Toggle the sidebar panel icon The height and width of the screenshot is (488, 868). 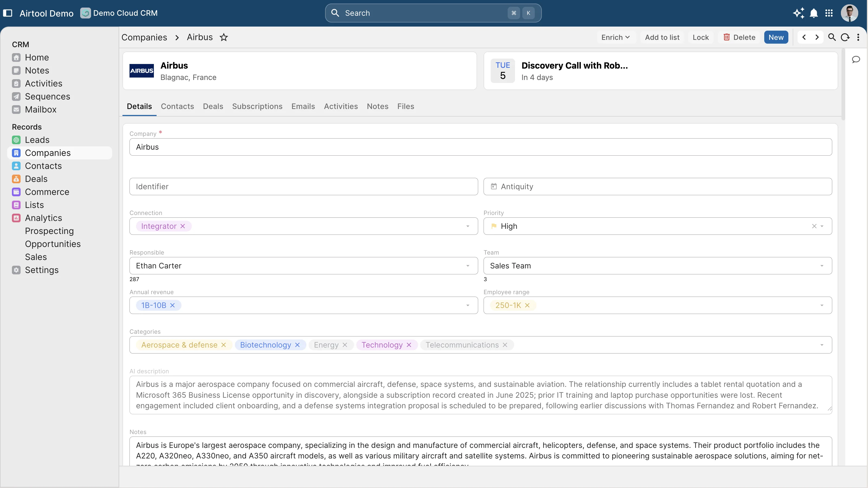pyautogui.click(x=7, y=13)
